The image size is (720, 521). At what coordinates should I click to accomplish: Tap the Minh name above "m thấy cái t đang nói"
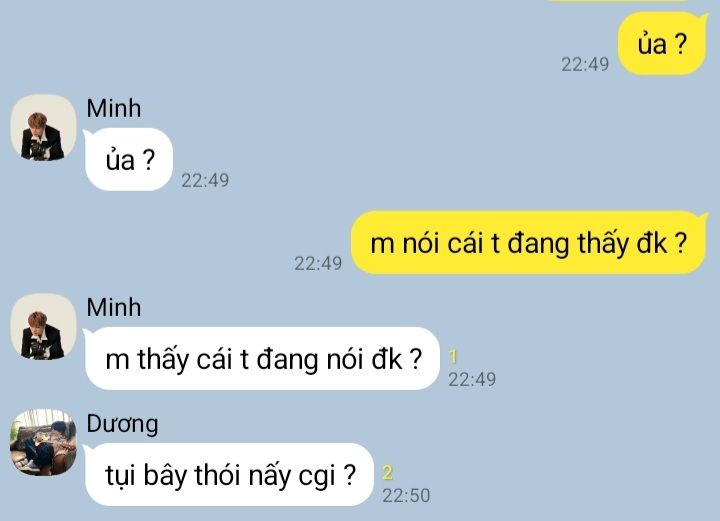113,307
